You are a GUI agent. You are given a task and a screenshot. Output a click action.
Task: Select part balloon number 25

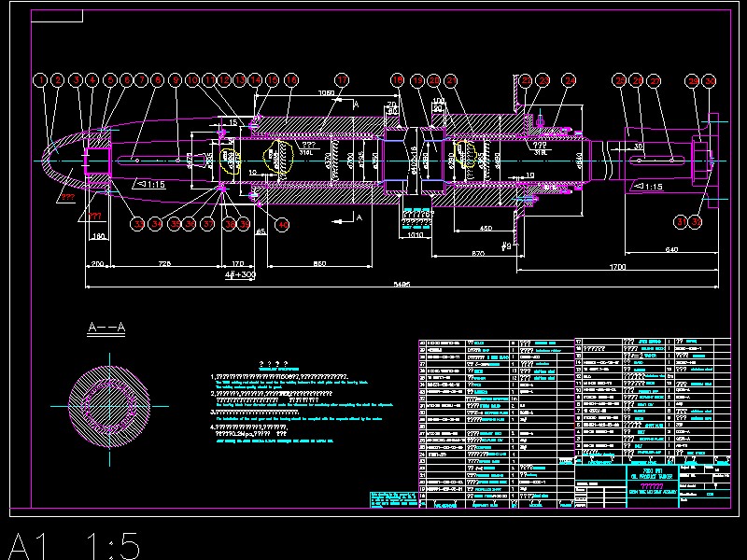click(x=620, y=80)
